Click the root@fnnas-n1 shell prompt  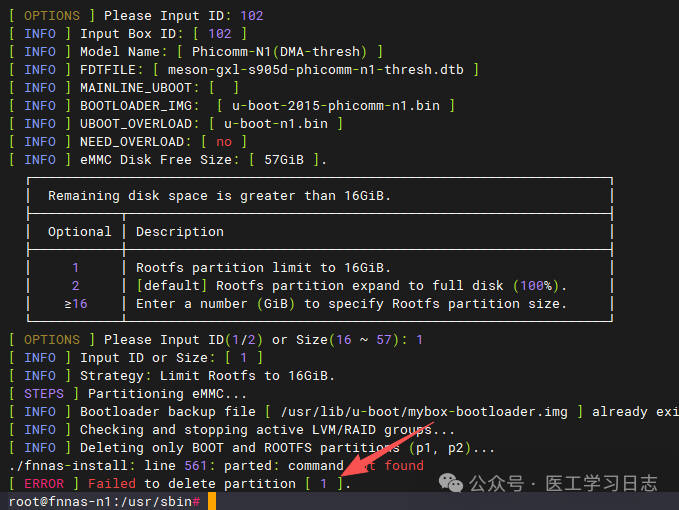click(x=100, y=502)
